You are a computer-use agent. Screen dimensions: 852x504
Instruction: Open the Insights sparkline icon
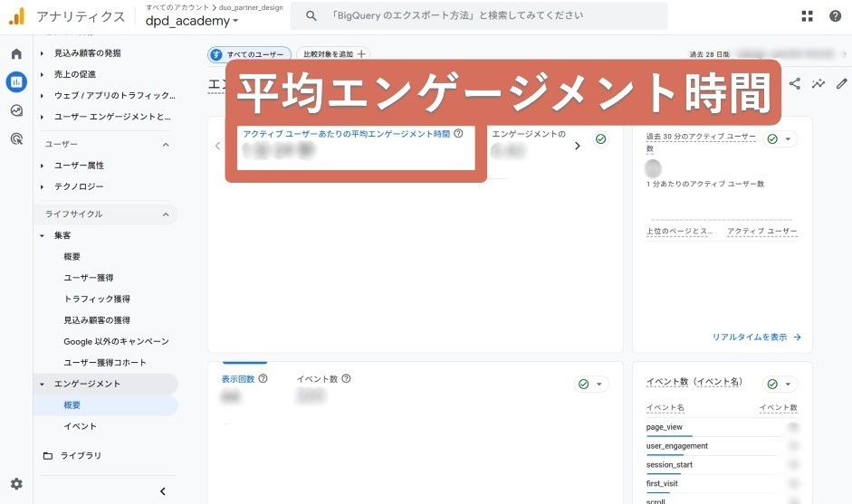point(818,84)
